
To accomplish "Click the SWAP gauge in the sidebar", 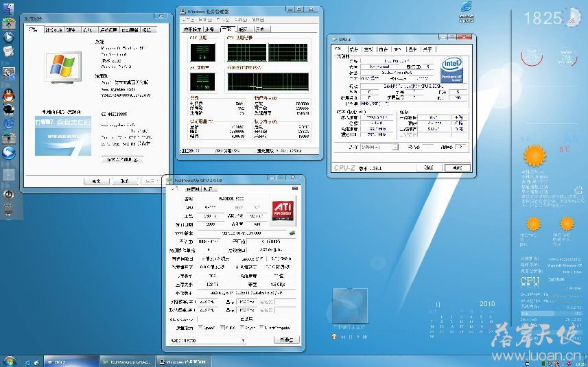I will [566, 56].
